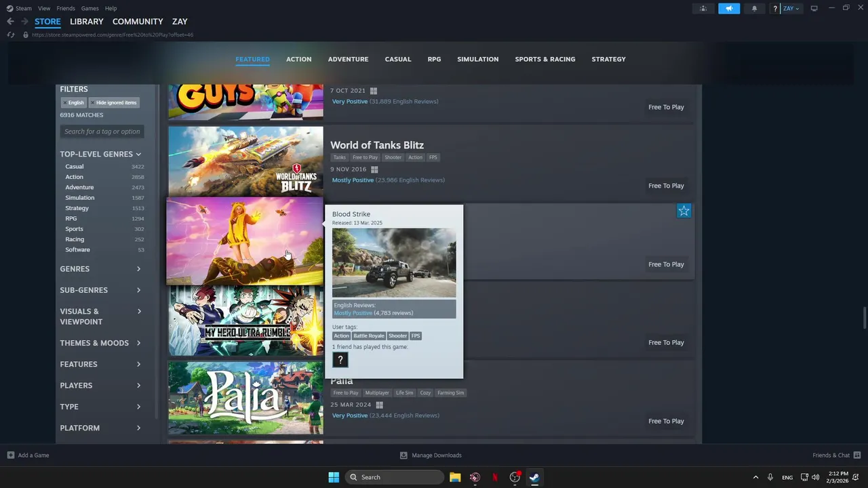Click Manage Downloads in the footer
Image resolution: width=868 pixels, height=488 pixels.
pyautogui.click(x=437, y=455)
